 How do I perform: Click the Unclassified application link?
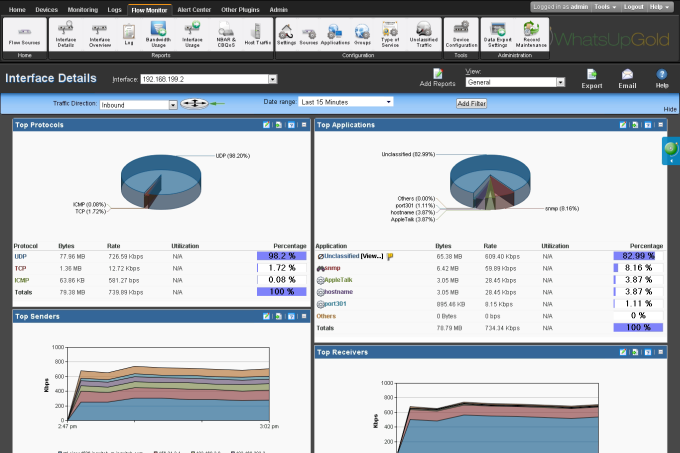coord(342,256)
